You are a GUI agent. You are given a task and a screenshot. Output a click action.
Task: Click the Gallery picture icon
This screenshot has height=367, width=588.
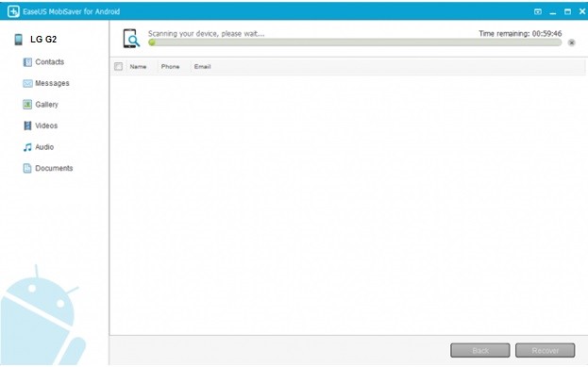click(x=27, y=104)
